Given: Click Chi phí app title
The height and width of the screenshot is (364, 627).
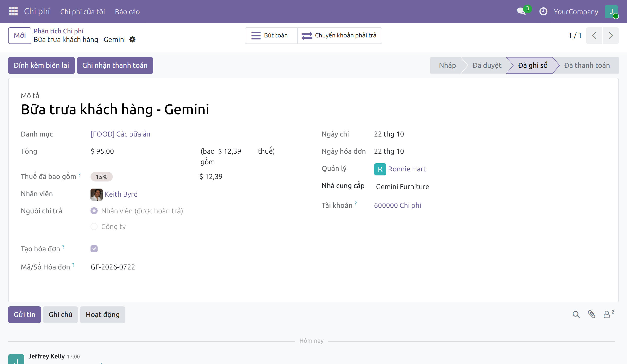Looking at the screenshot, I should click(37, 11).
